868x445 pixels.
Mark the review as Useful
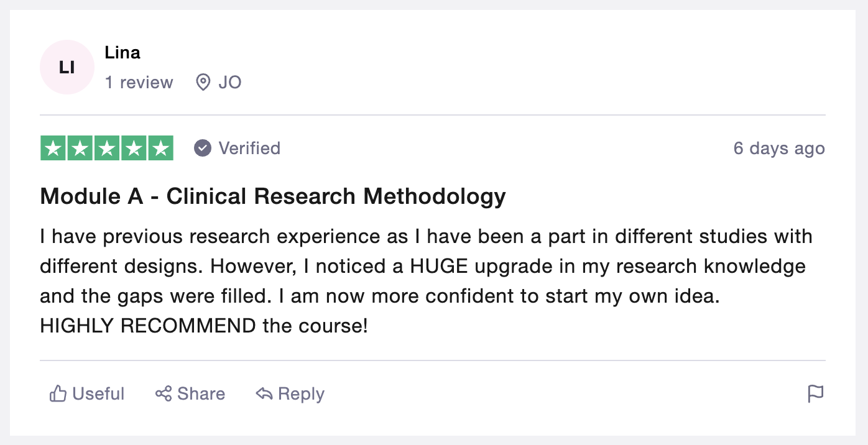(87, 393)
